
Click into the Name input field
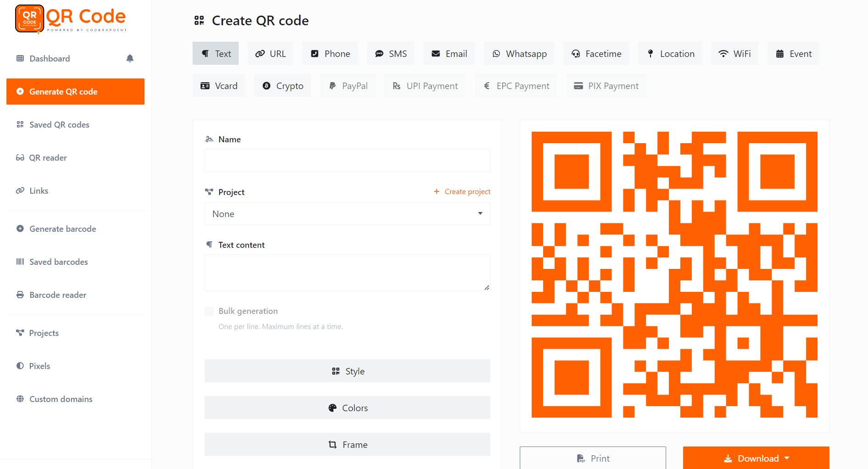(x=347, y=161)
